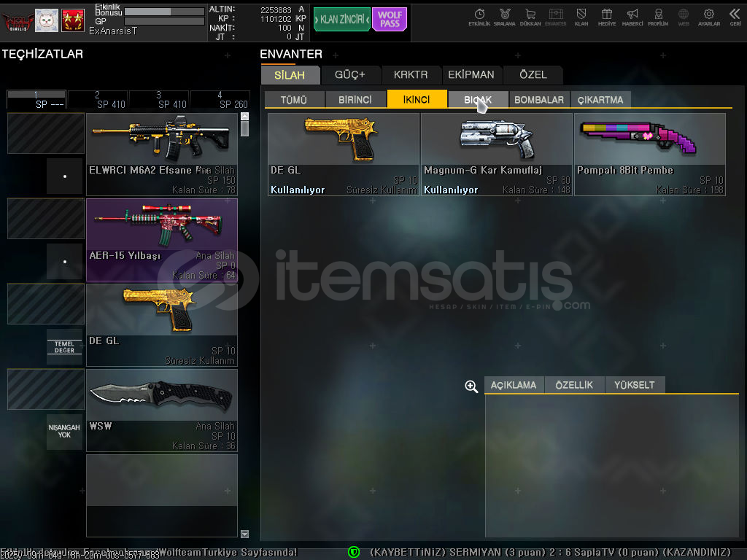The image size is (747, 560).
Task: Open the Klan Zinciri button
Action: 341,19
